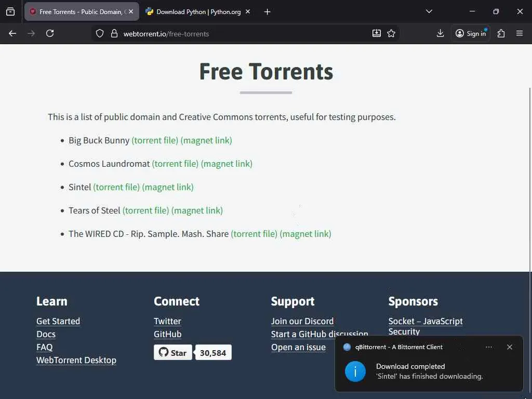Open tracking protection shield icon
Viewport: 532px width, 399px height.
tap(99, 33)
